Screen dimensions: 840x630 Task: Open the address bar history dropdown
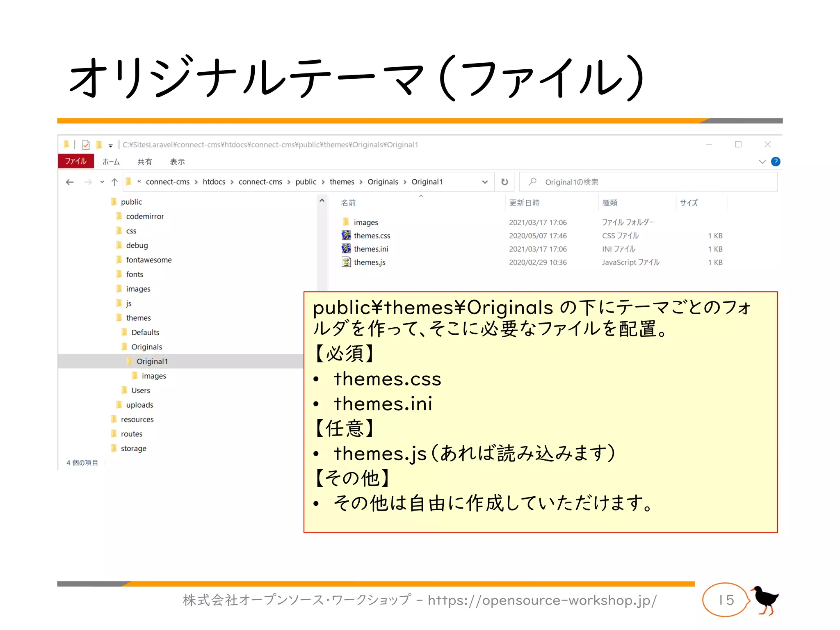click(485, 182)
